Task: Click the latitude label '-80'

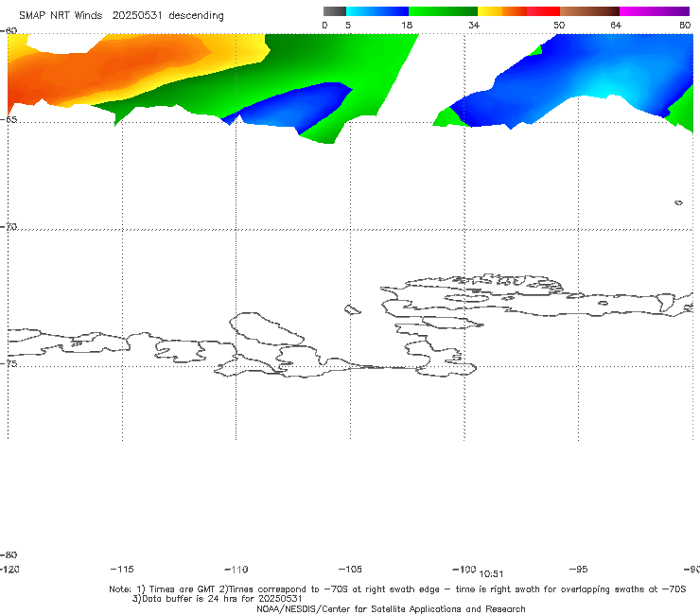Action: point(9,554)
